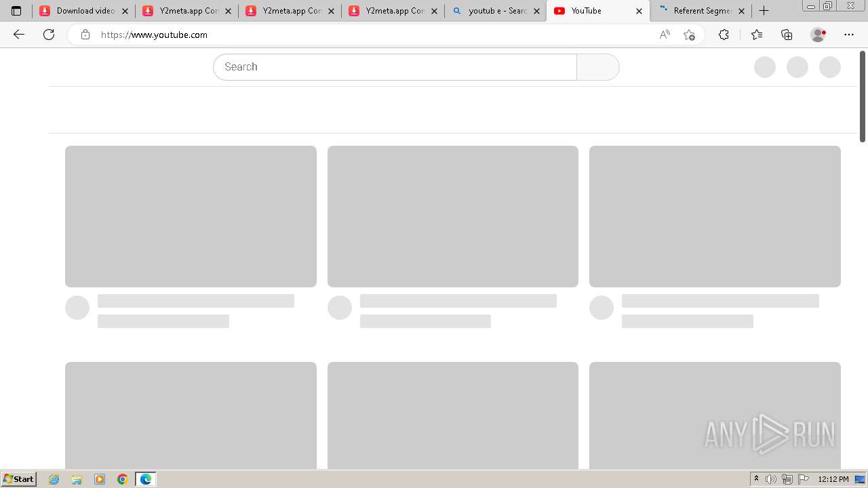
Task: Open a new browser tab
Action: coord(764,11)
